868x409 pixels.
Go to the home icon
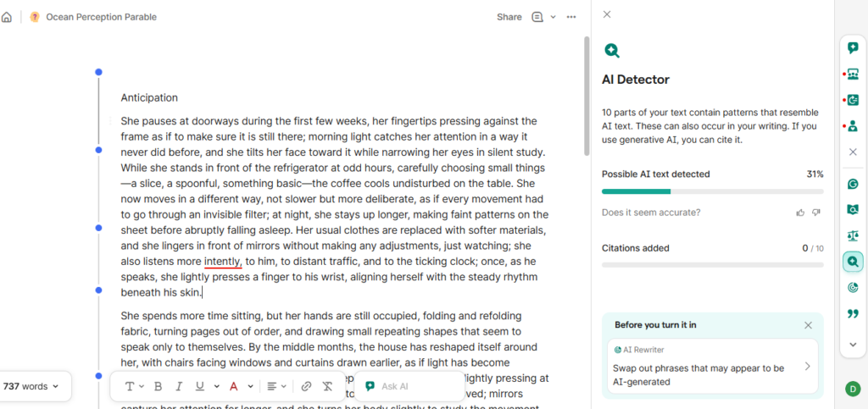[x=6, y=17]
